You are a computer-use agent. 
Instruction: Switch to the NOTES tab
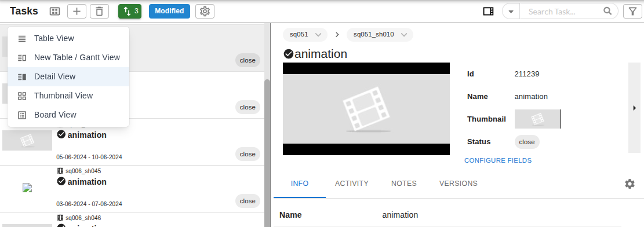[404, 184]
